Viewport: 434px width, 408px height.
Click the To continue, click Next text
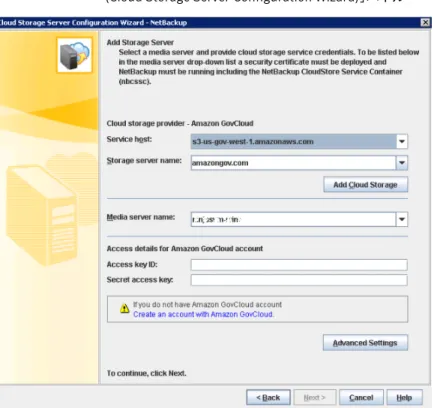point(146,373)
